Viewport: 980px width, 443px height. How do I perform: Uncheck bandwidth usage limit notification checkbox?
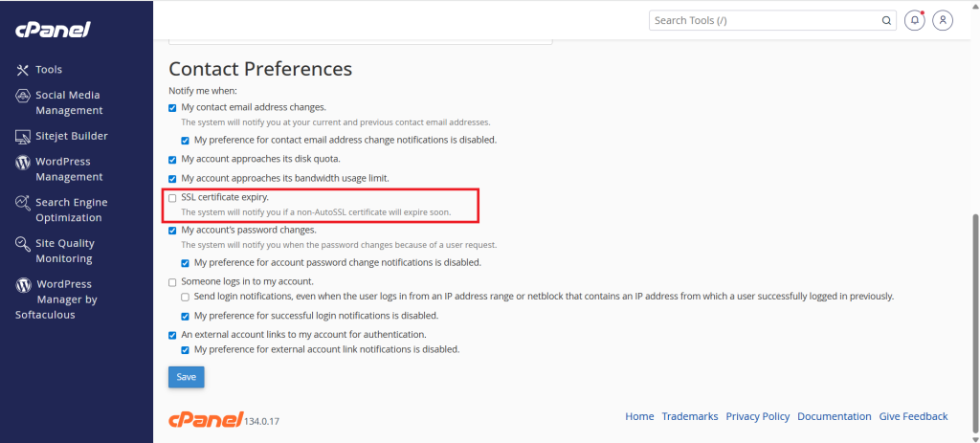click(x=172, y=179)
